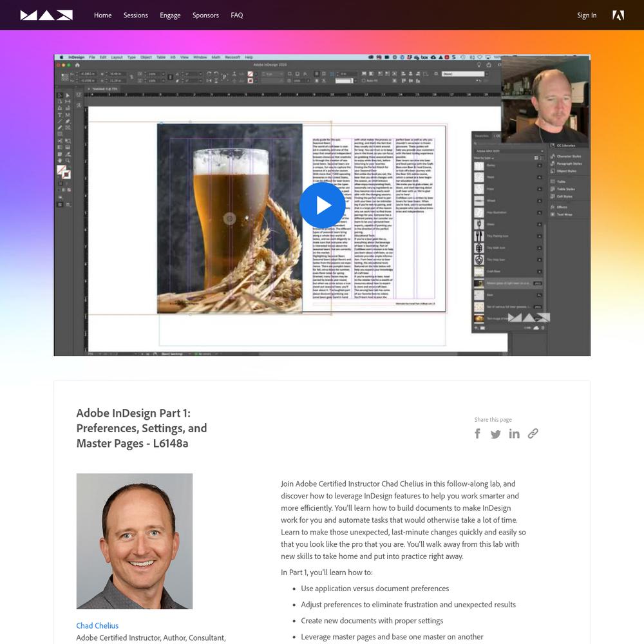Open the Sponsors navigation item
This screenshot has height=644, width=644.
(205, 15)
